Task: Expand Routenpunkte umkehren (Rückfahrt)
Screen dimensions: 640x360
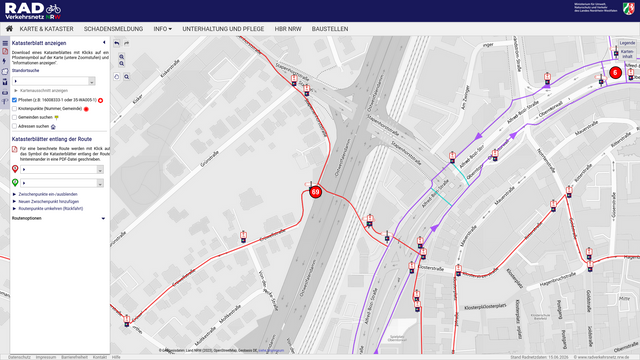Action: click(48, 209)
